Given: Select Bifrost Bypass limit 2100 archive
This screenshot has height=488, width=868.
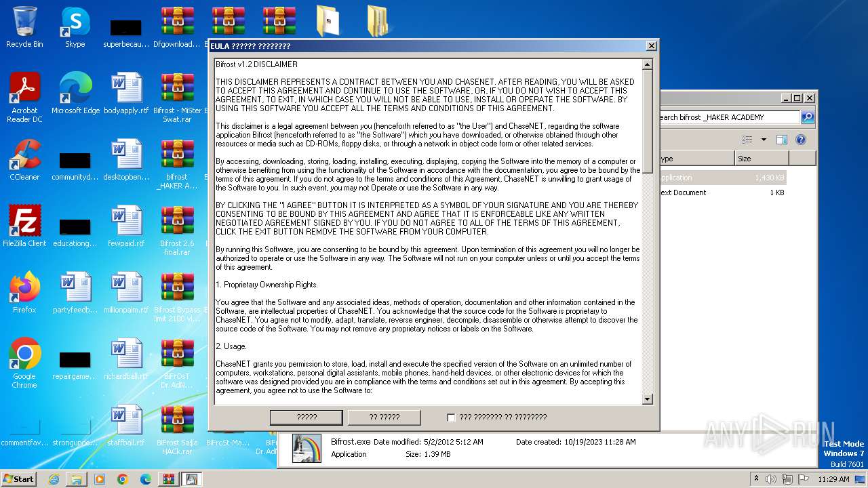Looking at the screenshot, I should [x=177, y=296].
